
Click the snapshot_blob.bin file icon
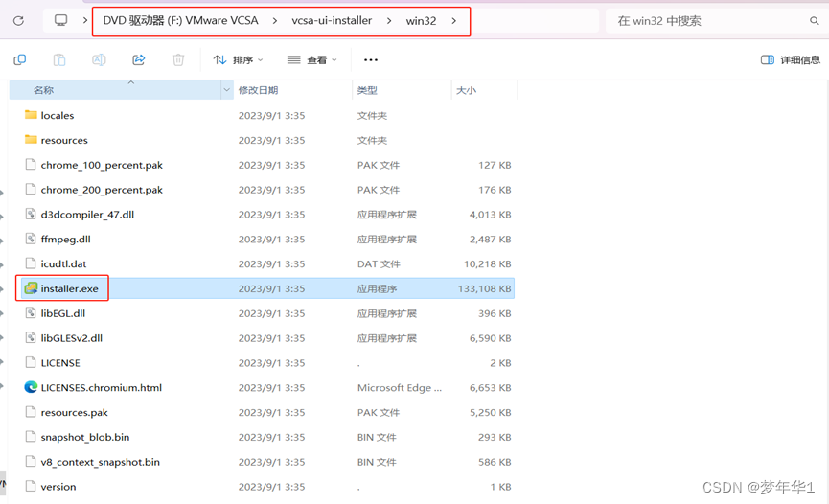point(31,437)
